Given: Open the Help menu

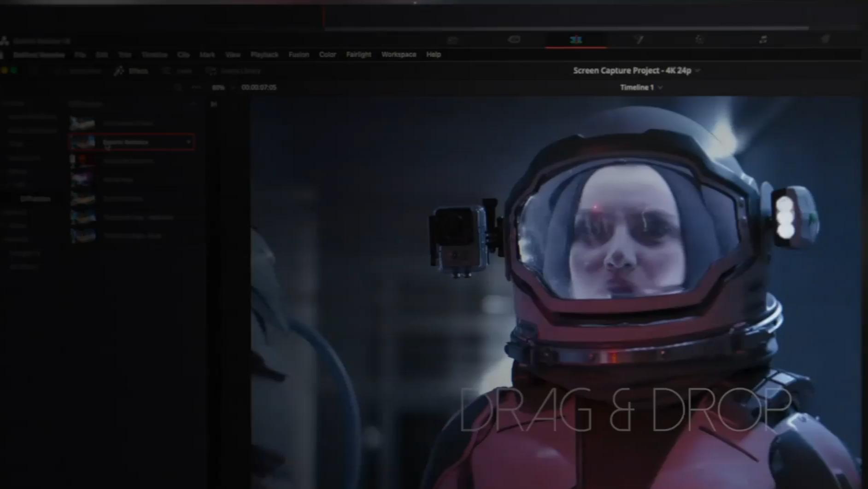Looking at the screenshot, I should 434,54.
